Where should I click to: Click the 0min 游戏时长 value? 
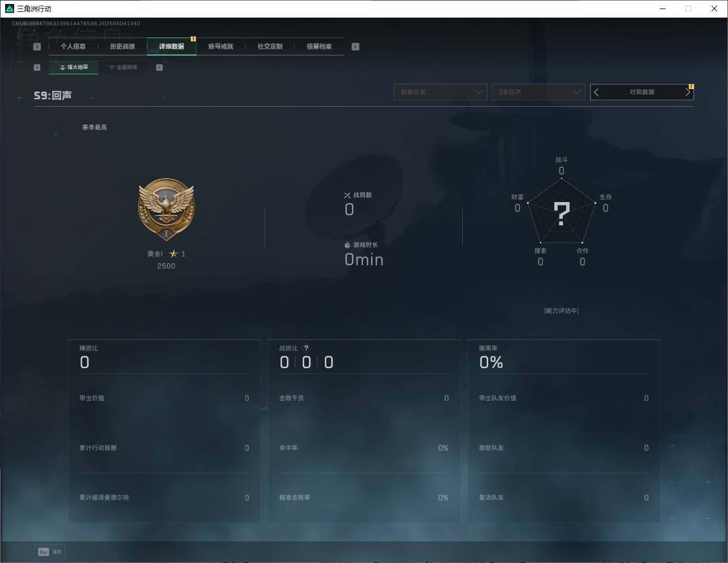[x=364, y=260]
